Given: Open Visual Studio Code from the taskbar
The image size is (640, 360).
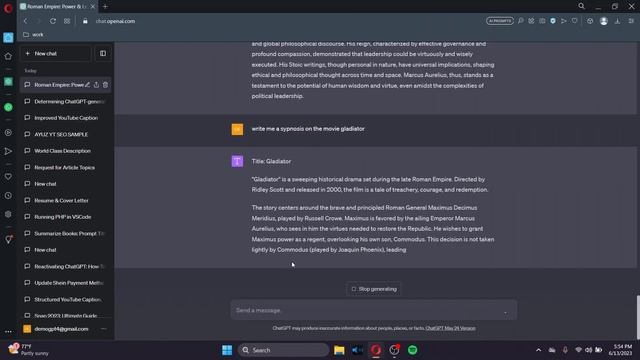Looking at the screenshot, I should (x=357, y=350).
